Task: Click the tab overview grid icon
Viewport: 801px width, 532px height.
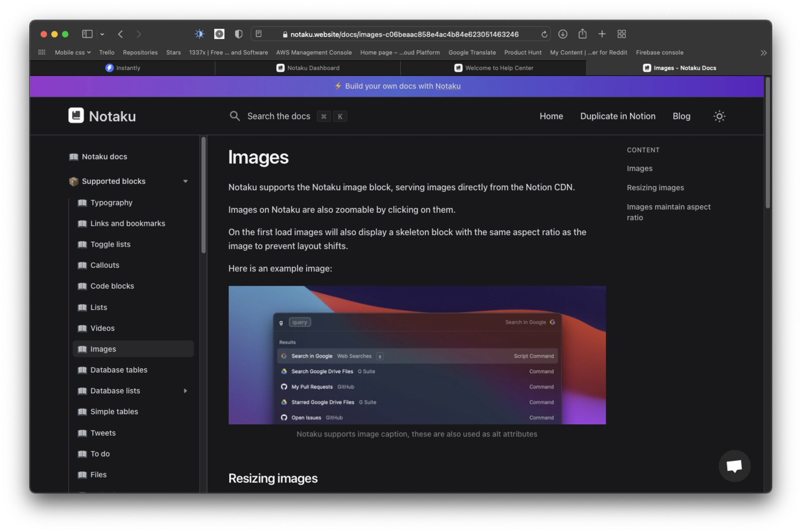Action: [621, 34]
